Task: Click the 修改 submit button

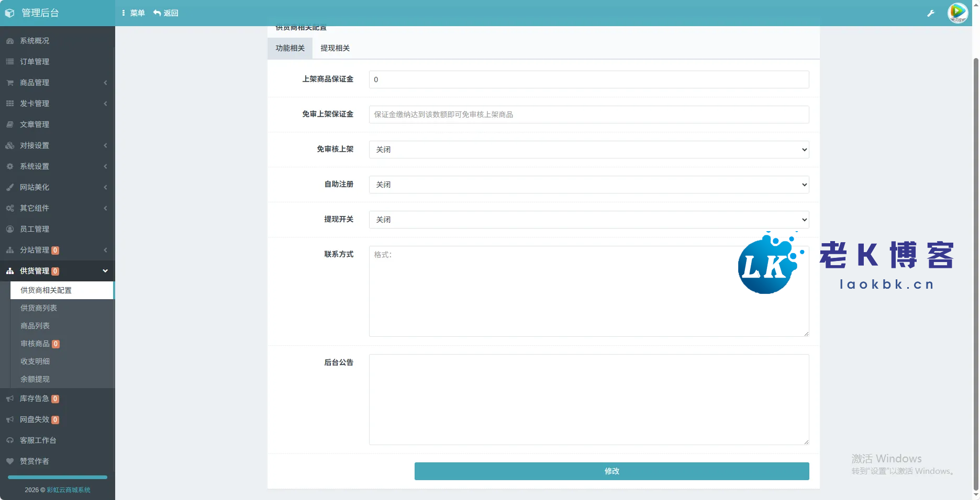Action: coord(611,471)
